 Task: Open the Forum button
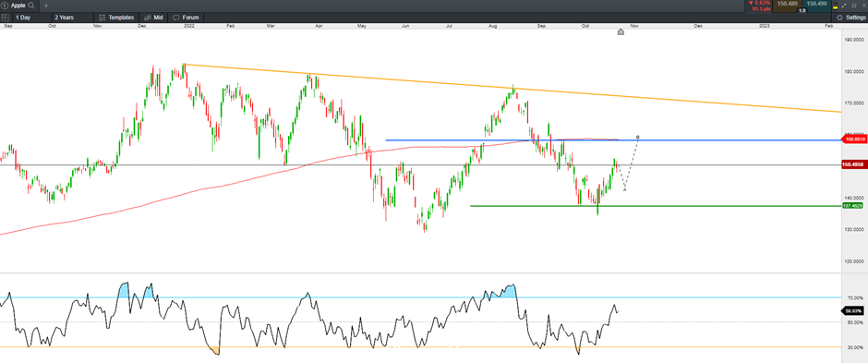[186, 18]
